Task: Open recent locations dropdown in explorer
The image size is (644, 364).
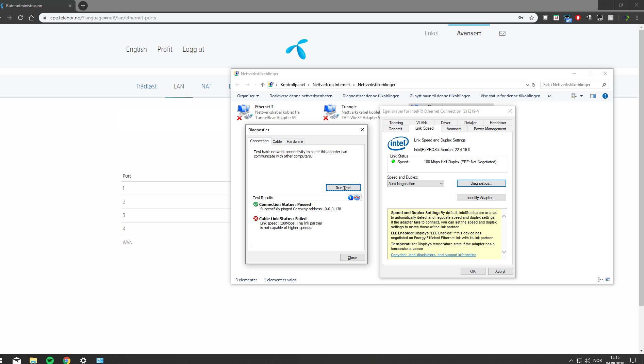Action: tap(255, 85)
